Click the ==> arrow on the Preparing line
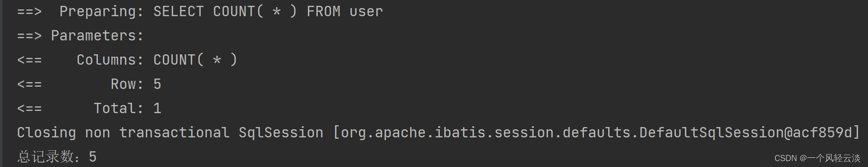This screenshot has width=868, height=167. pyautogui.click(x=29, y=12)
